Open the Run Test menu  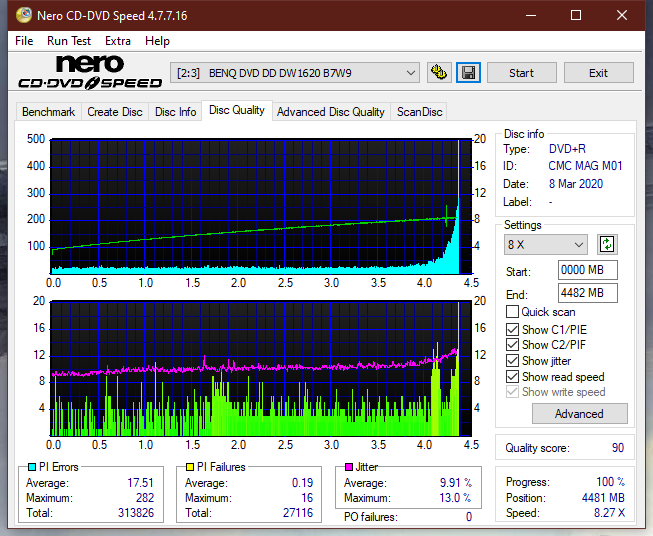click(x=69, y=41)
